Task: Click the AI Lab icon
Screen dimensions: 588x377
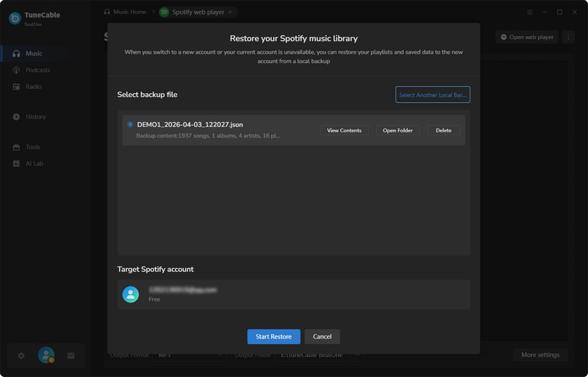Action: tap(16, 164)
